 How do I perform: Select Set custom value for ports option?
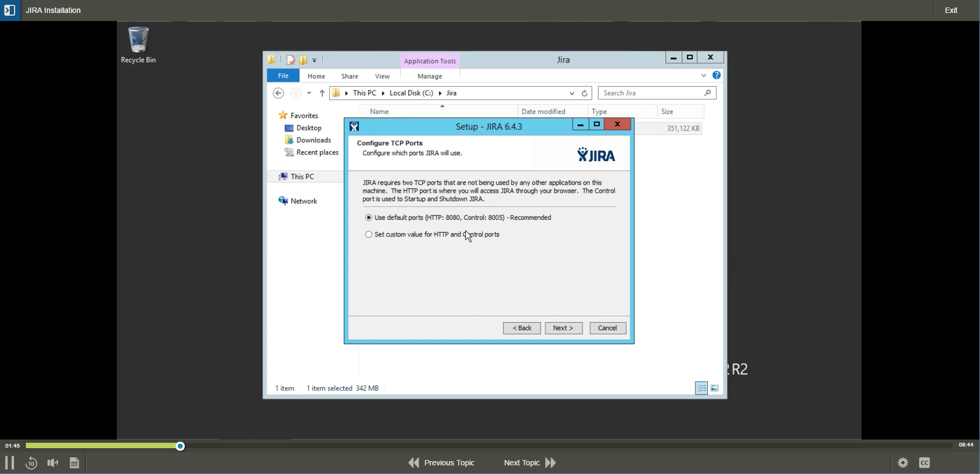[x=369, y=234]
